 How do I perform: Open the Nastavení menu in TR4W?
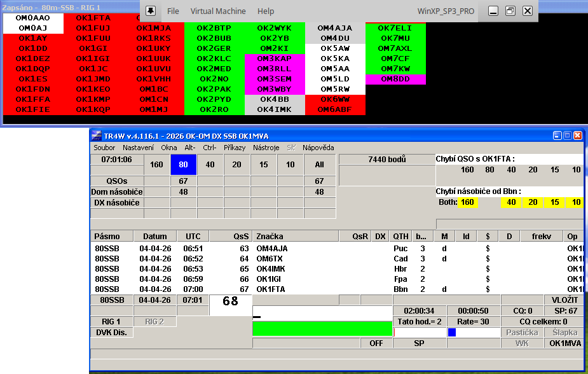(x=138, y=148)
